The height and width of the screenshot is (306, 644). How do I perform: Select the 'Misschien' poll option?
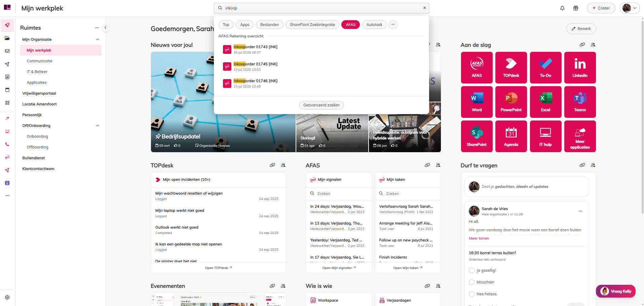point(471,282)
